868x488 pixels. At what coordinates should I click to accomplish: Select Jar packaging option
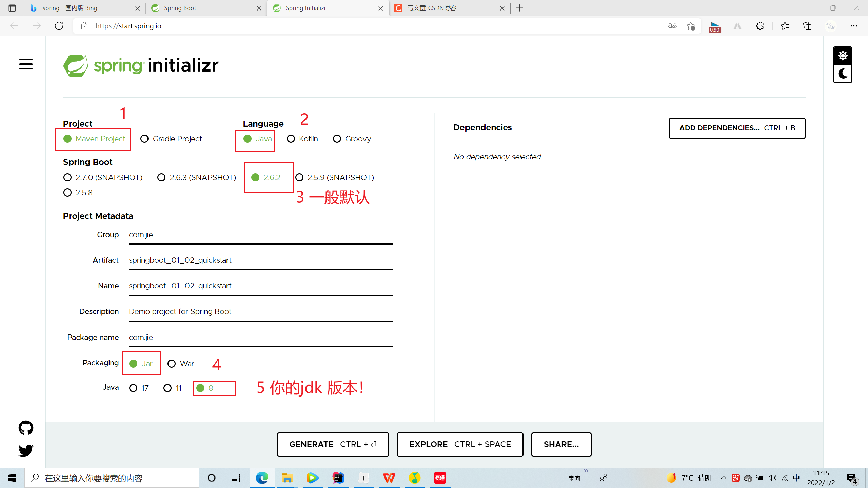(141, 364)
